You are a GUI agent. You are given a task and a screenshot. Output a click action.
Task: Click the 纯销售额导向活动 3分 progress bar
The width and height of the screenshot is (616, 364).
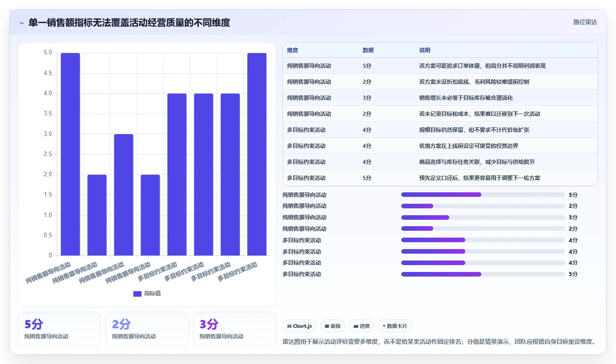[483, 217]
